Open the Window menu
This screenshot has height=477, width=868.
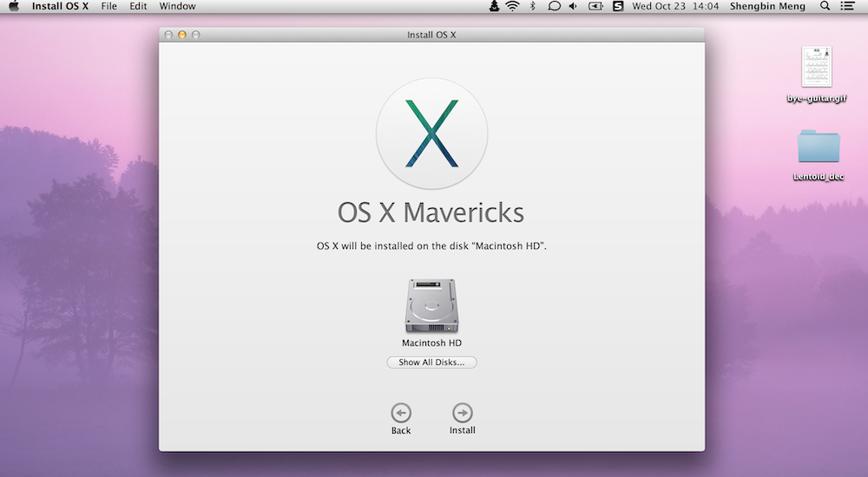coord(177,6)
